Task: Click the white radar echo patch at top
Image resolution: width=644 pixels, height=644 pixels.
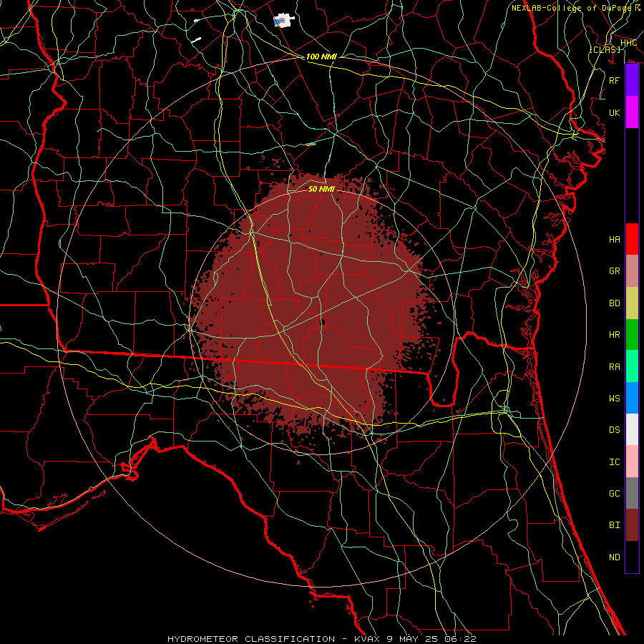Action: 284,20
